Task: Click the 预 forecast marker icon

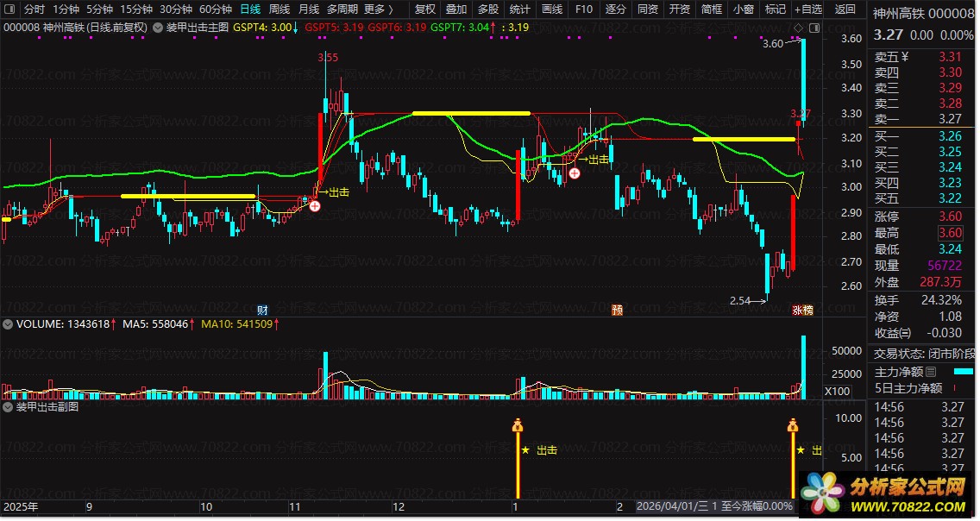Action: [617, 310]
